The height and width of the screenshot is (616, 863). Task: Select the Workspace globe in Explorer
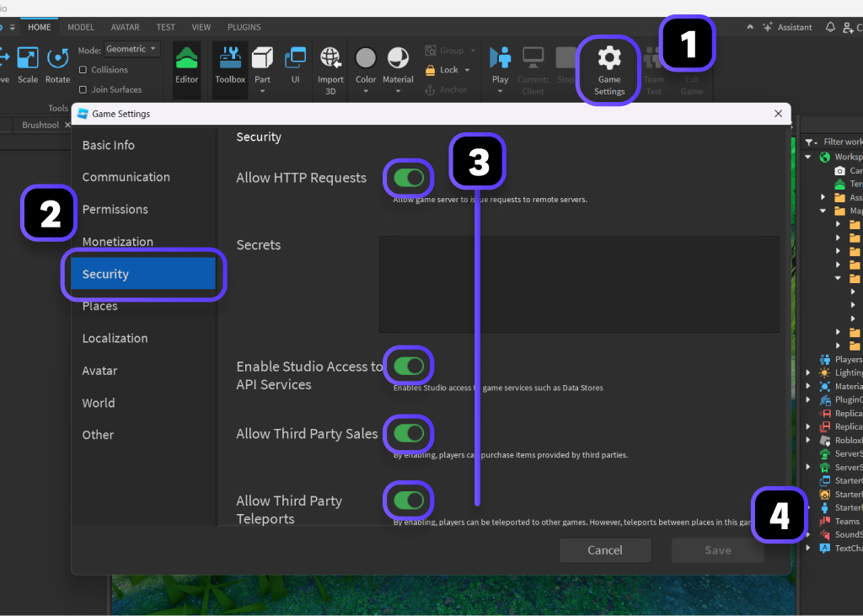point(824,157)
